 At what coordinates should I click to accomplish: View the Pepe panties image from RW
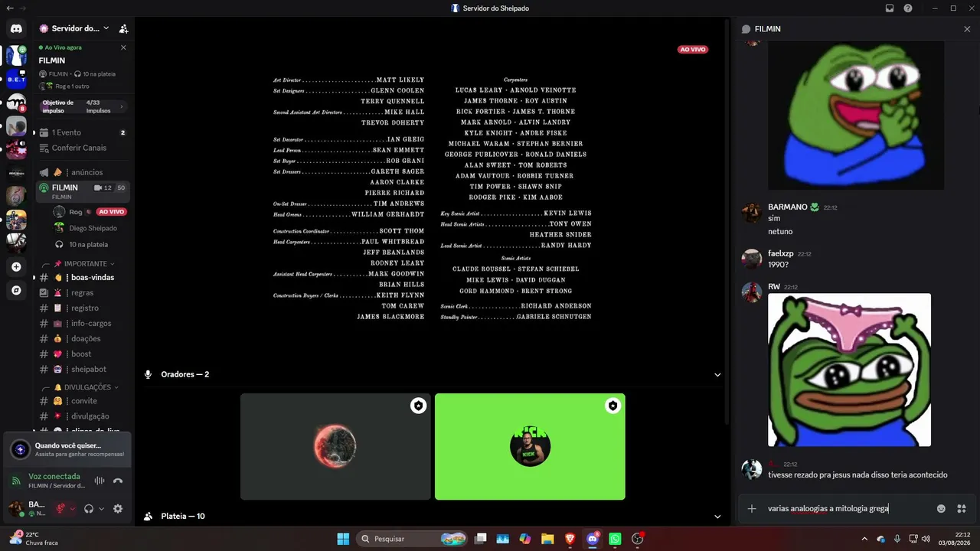850,370
